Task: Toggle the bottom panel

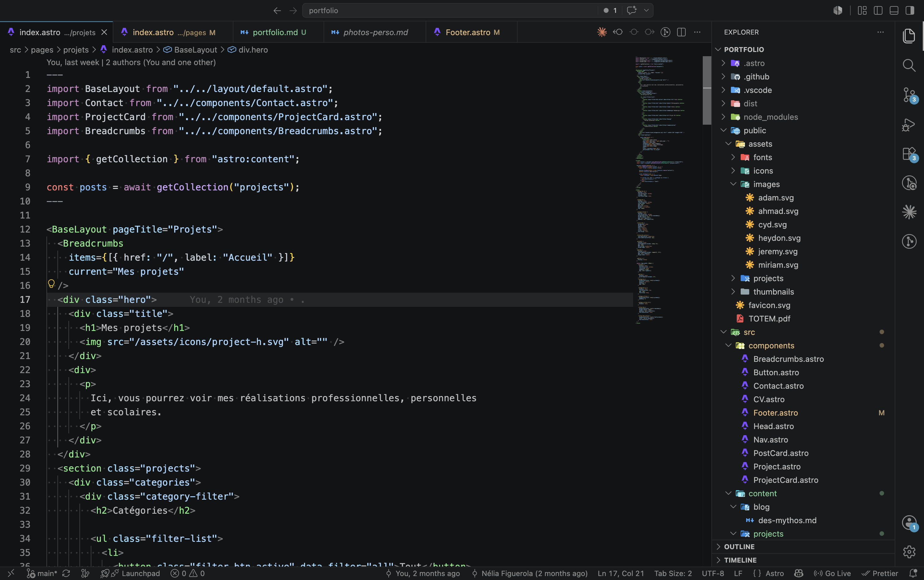Action: coord(894,10)
